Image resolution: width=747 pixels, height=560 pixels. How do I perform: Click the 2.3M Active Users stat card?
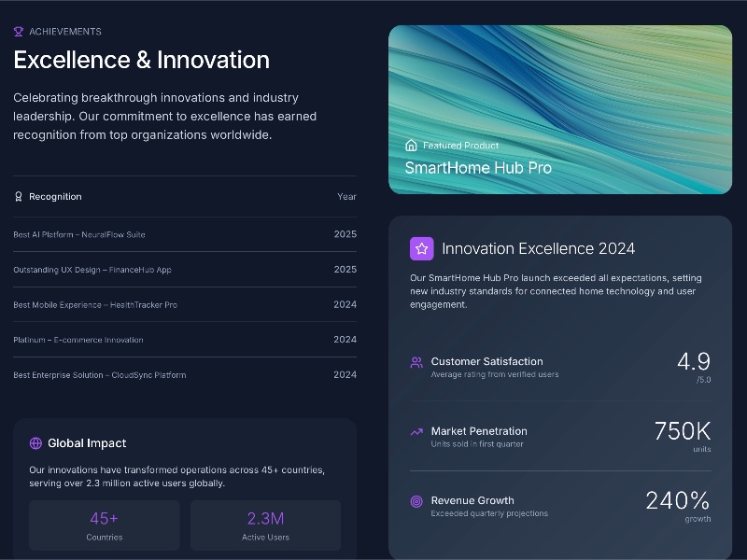pyautogui.click(x=265, y=525)
